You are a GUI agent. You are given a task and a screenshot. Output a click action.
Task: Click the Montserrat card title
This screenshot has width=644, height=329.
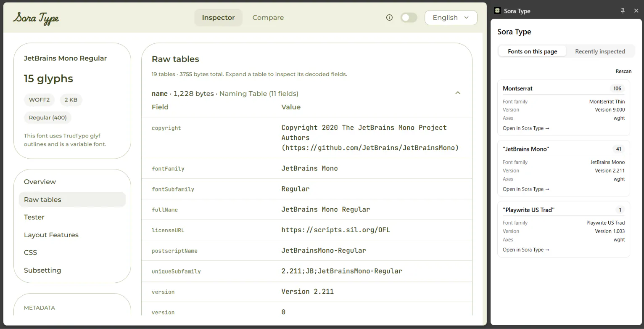[x=517, y=88]
